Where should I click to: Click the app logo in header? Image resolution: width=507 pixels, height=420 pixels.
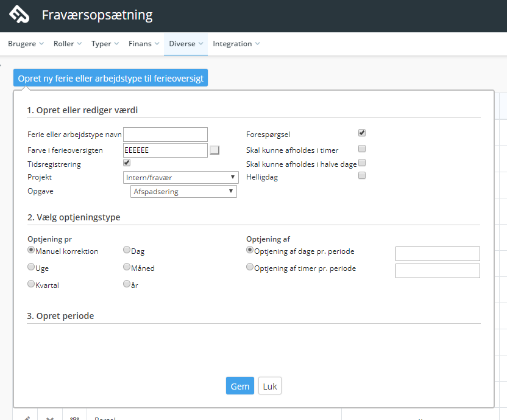[x=19, y=15]
